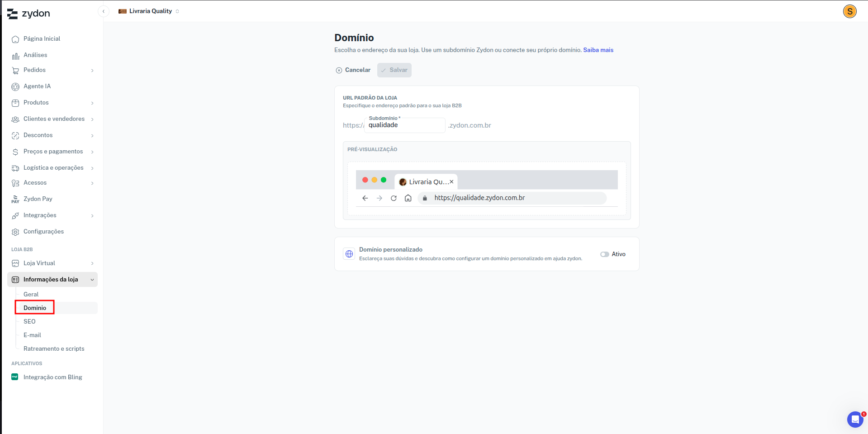Click the preview URL address bar
This screenshot has width=868, height=434.
point(512,198)
